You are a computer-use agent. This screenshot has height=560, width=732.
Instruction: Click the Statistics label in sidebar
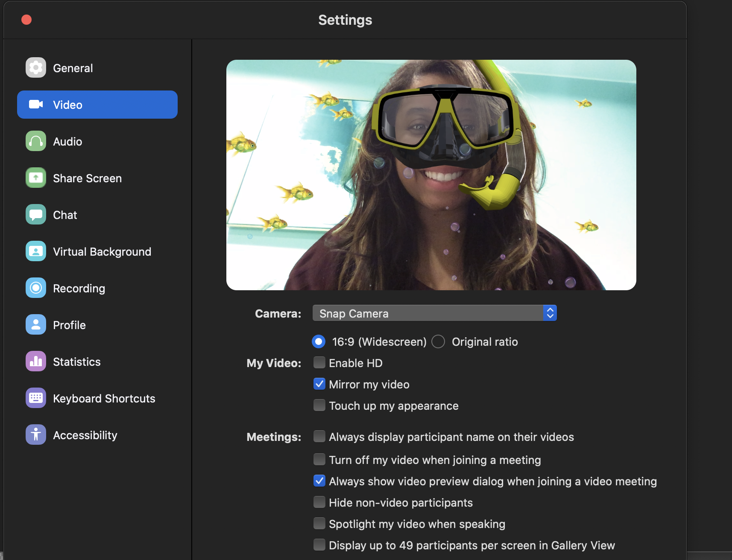pos(77,362)
